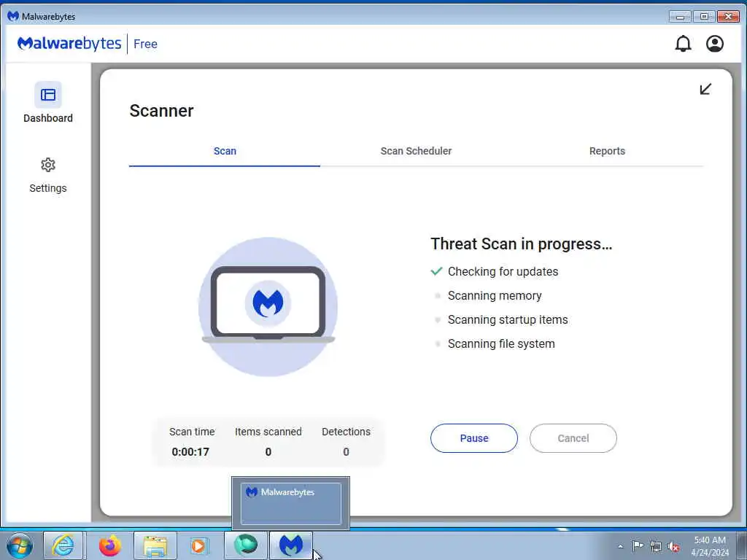Screen dimensions: 747x560
Task: Pause the threat scan
Action: (x=474, y=438)
